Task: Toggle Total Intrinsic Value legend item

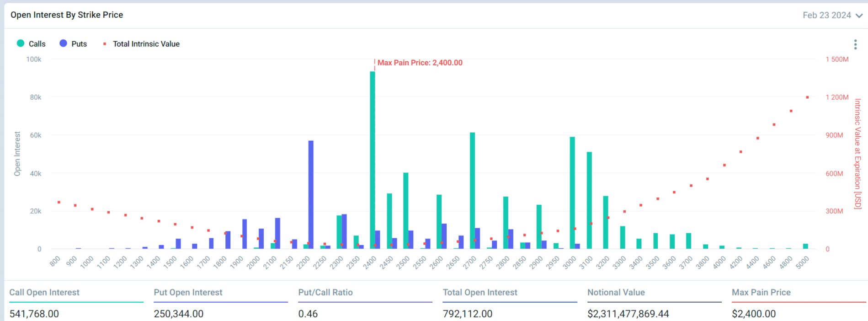Action: point(146,44)
